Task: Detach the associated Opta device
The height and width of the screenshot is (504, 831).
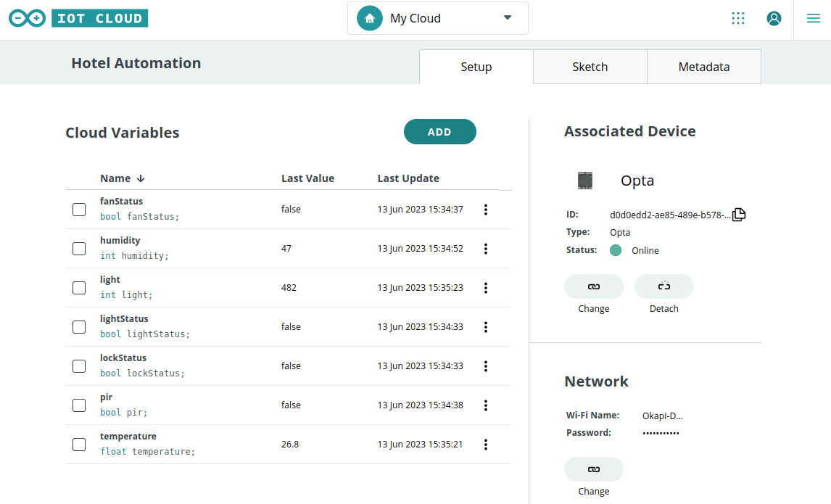Action: point(663,286)
